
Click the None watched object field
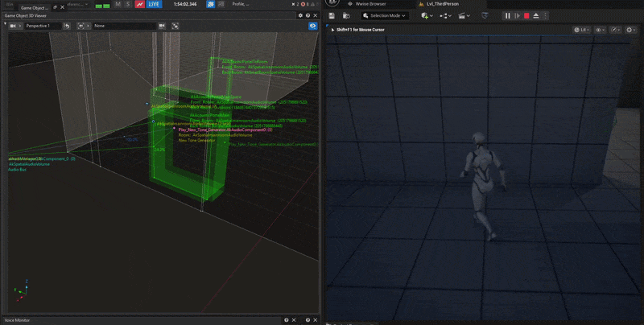pyautogui.click(x=125, y=26)
